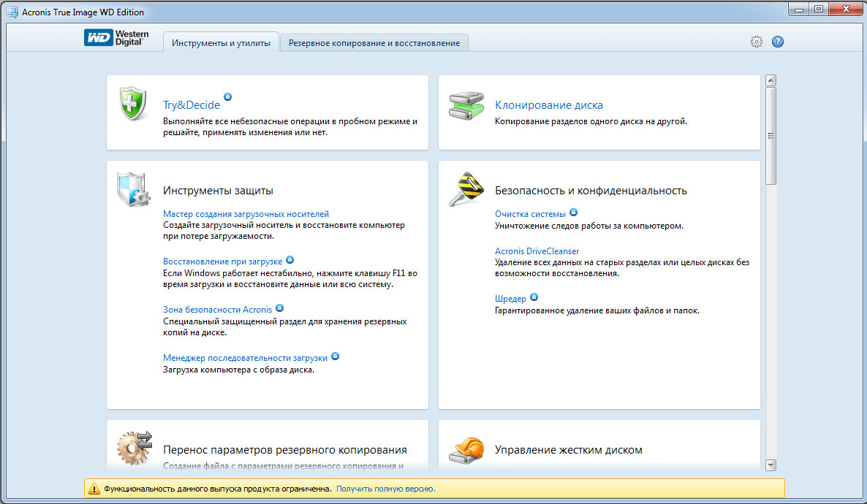The image size is (867, 504).
Task: Switch to Инструменты и утилиты tab
Action: 221,42
